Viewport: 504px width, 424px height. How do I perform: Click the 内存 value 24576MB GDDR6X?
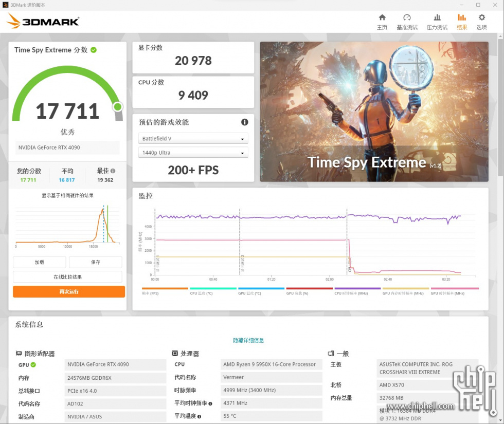pos(115,378)
